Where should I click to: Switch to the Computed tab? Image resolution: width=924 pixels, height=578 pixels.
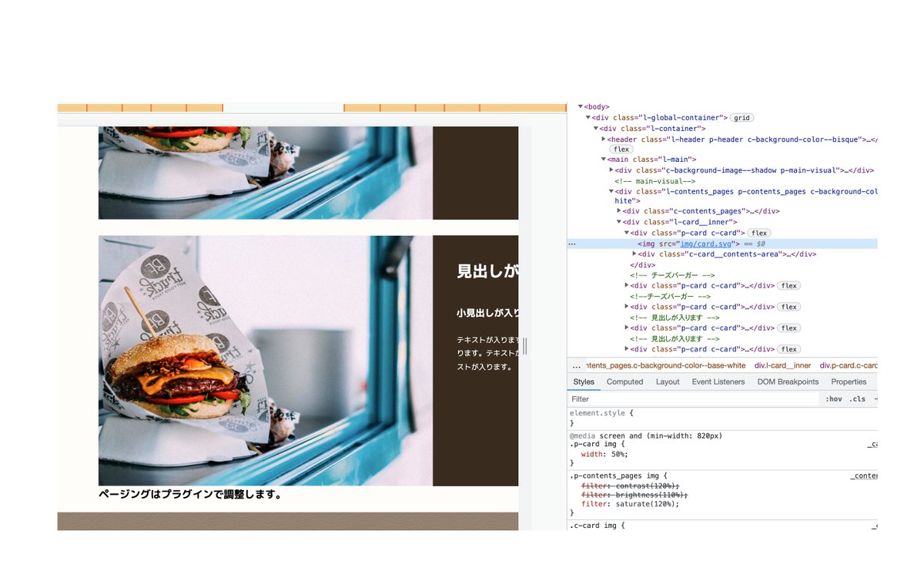pos(624,382)
